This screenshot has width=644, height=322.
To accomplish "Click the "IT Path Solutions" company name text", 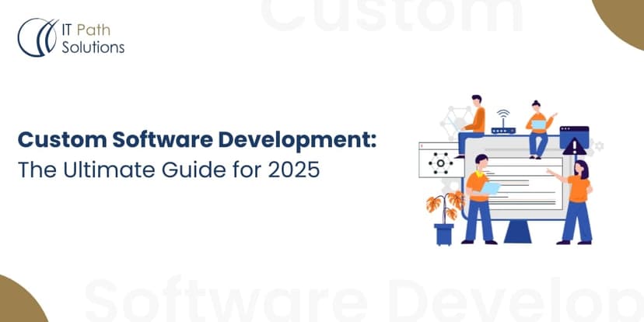I will click(x=92, y=39).
